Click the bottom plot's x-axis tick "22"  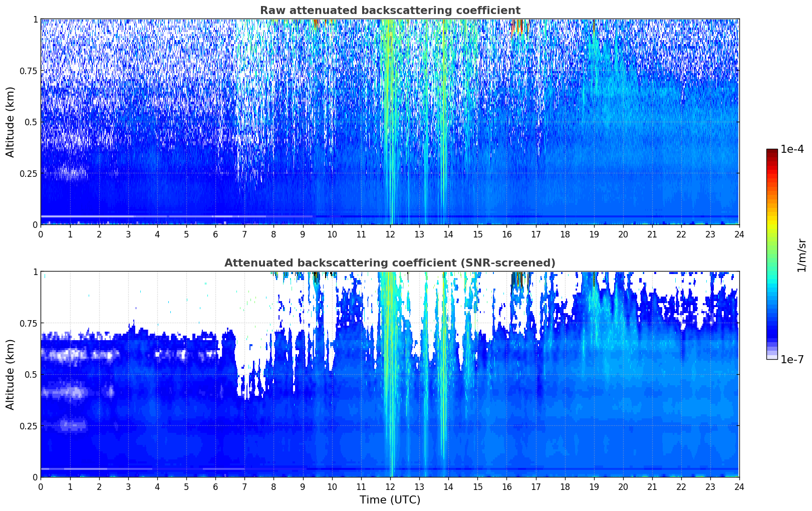(681, 486)
